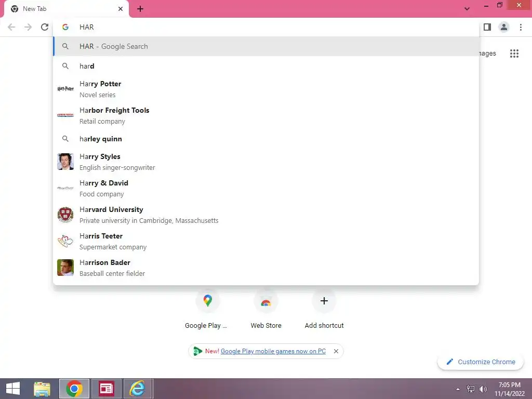The height and width of the screenshot is (399, 532).
Task: Select the Harry & David suggestion
Action: pyautogui.click(x=267, y=188)
